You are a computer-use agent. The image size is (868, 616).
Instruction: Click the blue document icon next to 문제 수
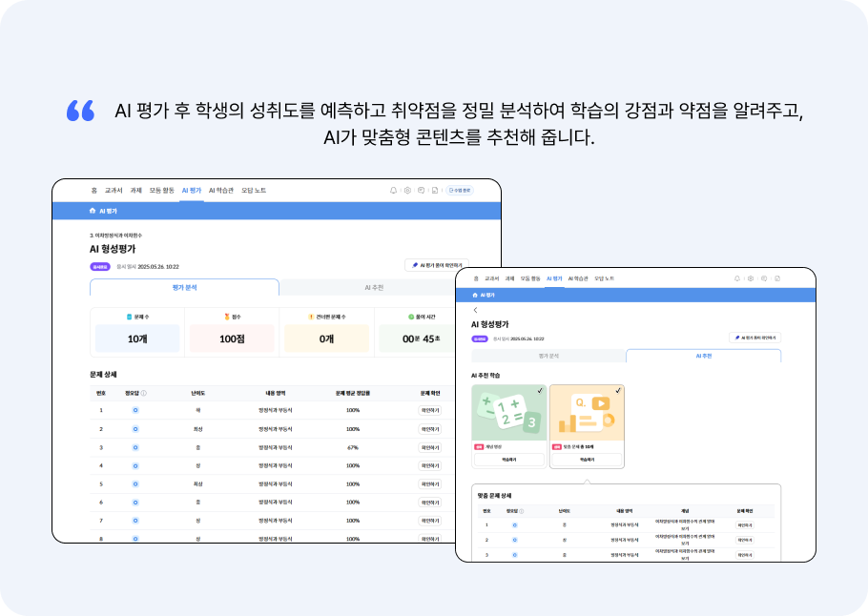[130, 318]
